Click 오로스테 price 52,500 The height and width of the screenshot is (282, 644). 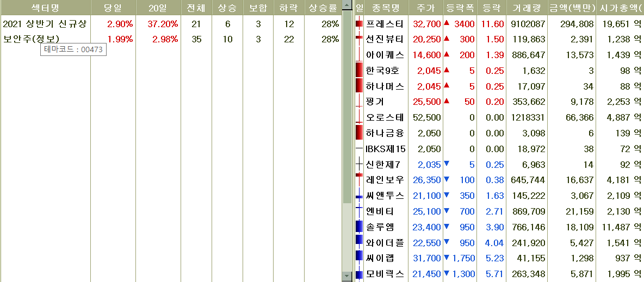[427, 117]
